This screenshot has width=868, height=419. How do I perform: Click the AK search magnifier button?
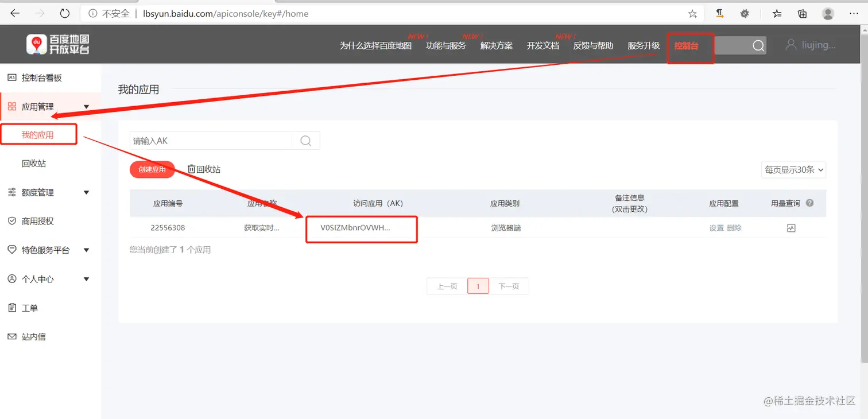[305, 141]
